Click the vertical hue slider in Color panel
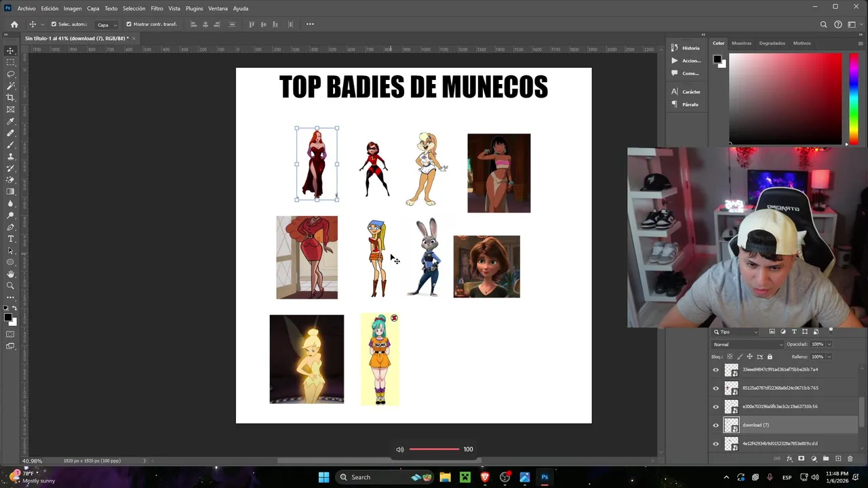868x488 pixels. coord(853,98)
